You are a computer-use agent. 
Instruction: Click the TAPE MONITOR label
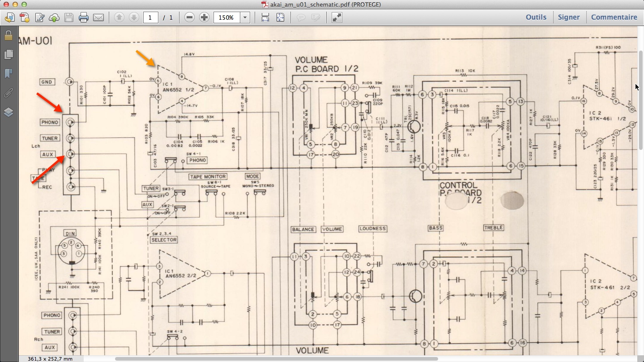pos(208,177)
